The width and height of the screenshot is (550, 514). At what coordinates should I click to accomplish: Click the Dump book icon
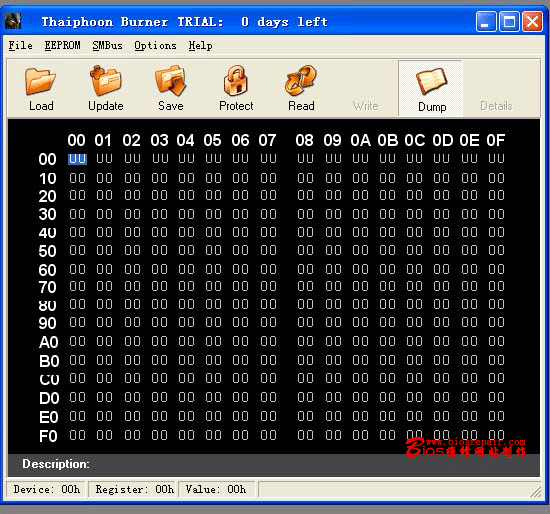pos(431,81)
